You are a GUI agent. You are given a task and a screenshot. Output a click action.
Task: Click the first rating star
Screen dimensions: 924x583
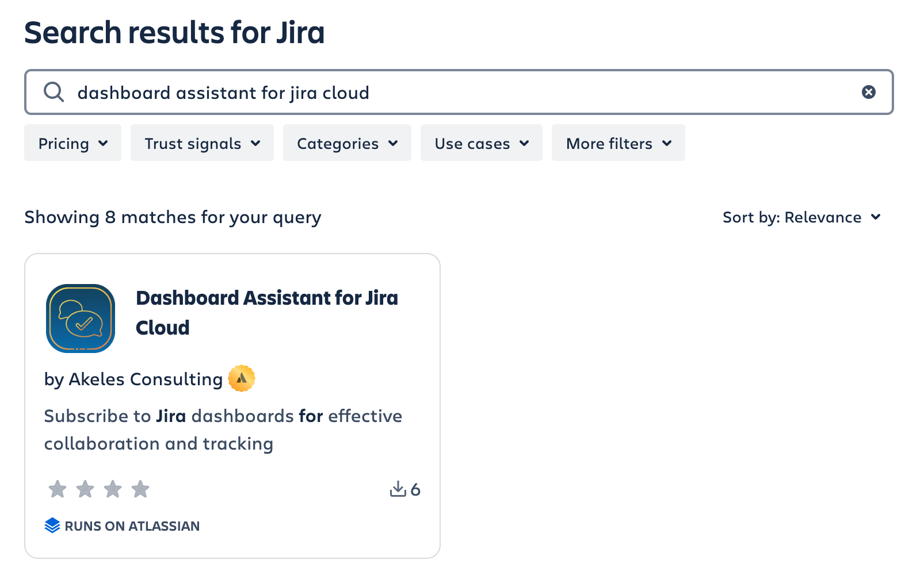58,489
